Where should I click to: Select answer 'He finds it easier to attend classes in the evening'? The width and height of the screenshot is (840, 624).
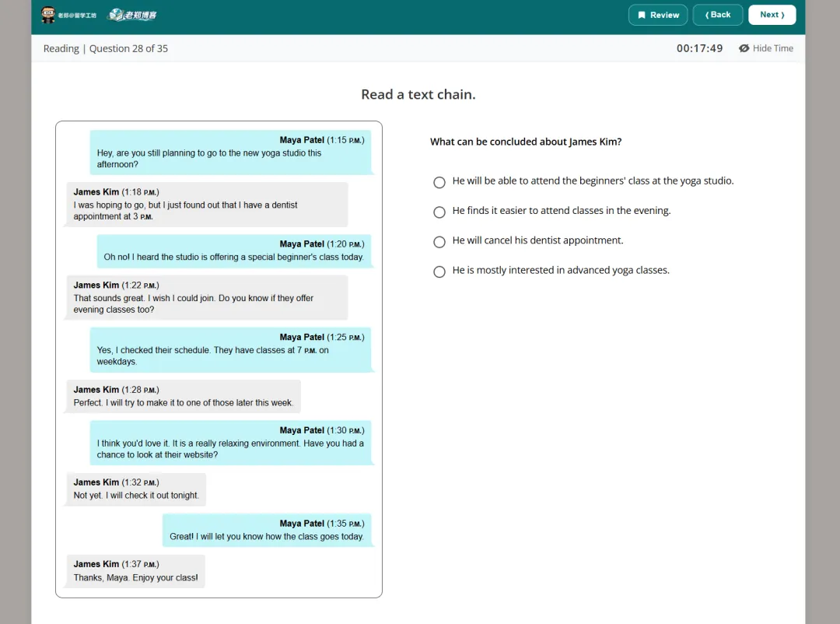[x=439, y=212]
